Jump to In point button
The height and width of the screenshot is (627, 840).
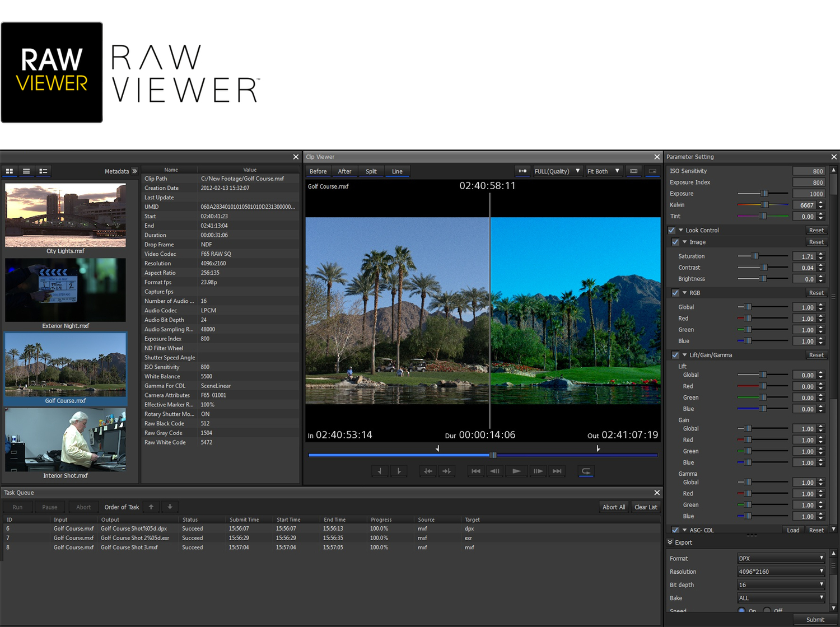pyautogui.click(x=428, y=471)
